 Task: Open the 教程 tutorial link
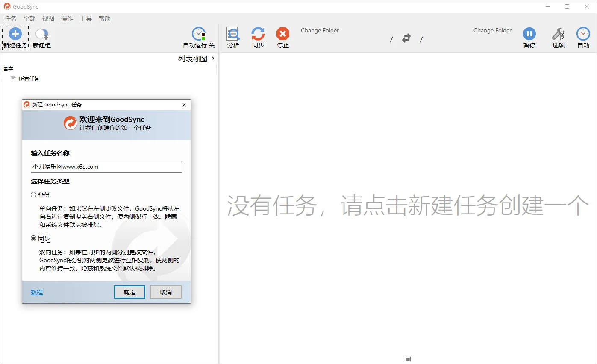[x=36, y=292]
